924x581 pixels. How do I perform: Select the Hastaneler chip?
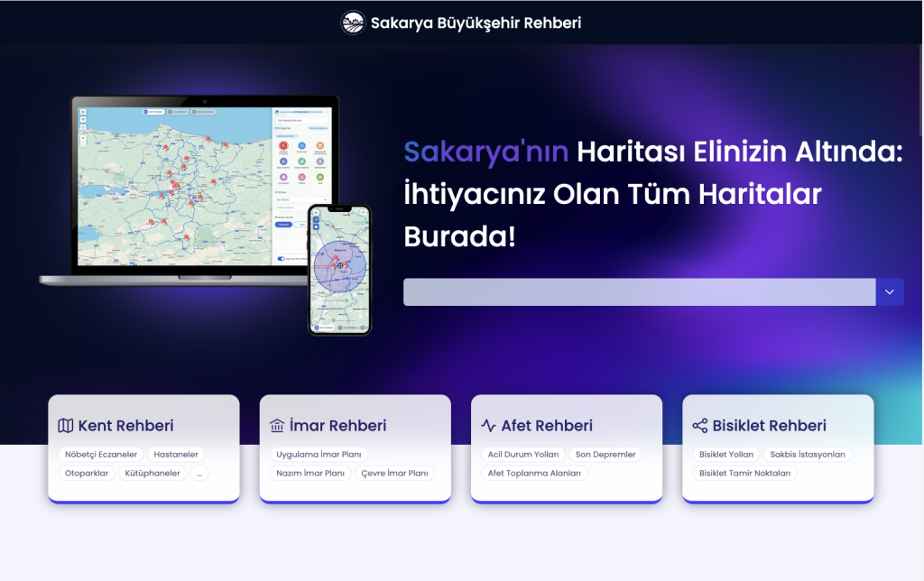point(177,455)
